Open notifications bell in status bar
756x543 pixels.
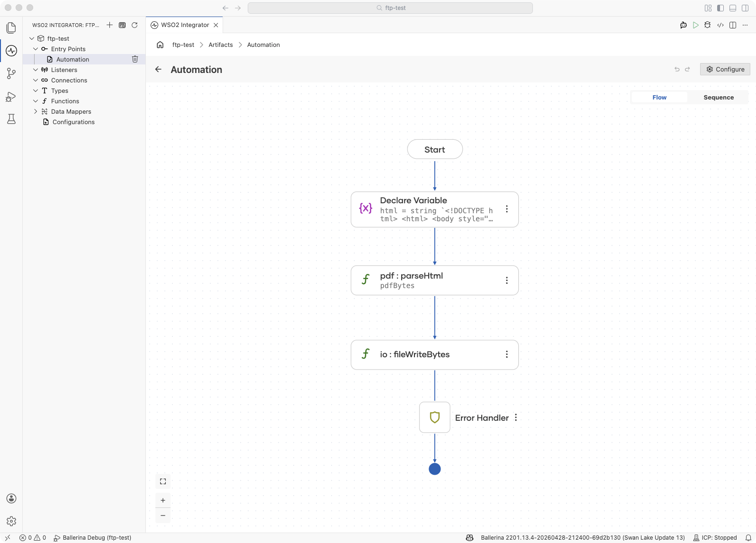coord(748,538)
